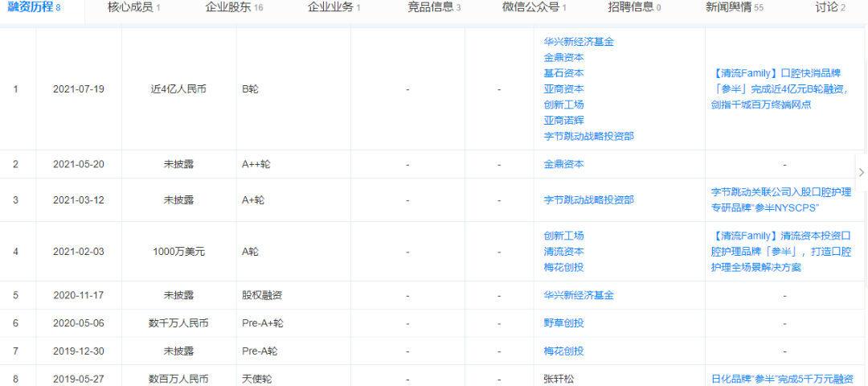Viewport: 868px width, 386px height.
Task: Open 金鼎资本 in the A++轮 row
Action: (563, 164)
